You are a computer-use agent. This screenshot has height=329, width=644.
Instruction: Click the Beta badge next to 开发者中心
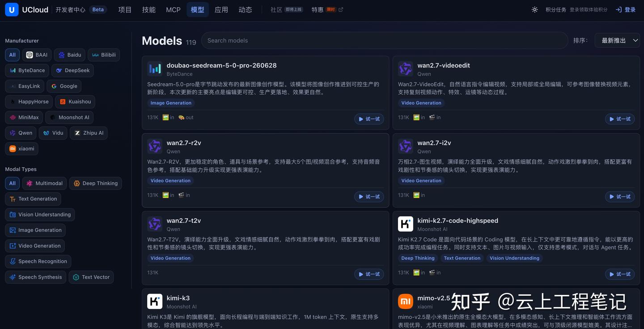pyautogui.click(x=98, y=9)
